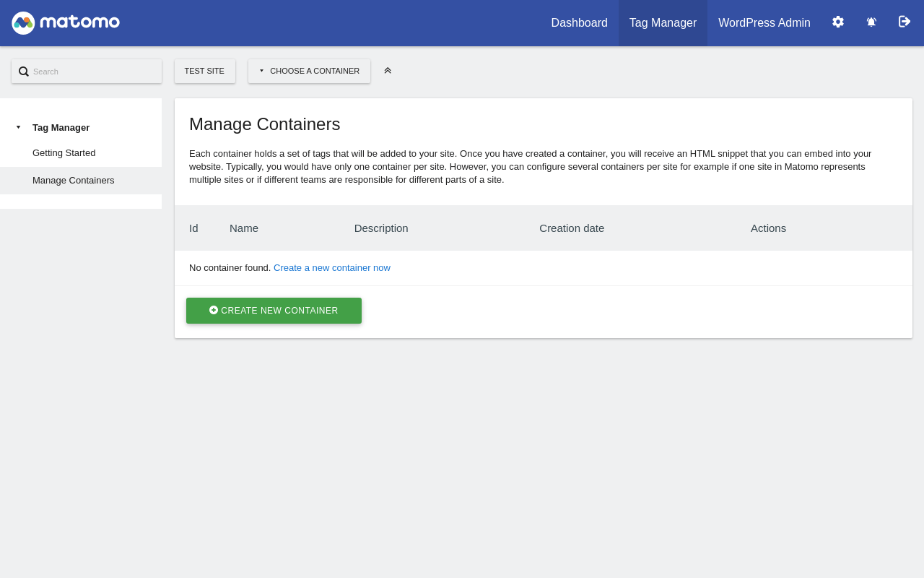Click the sign out icon
The height and width of the screenshot is (578, 924).
pyautogui.click(x=905, y=22)
